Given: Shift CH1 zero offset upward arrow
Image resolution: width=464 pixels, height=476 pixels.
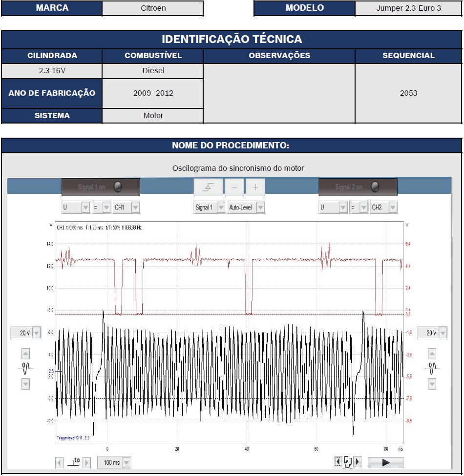Looking at the screenshot, I should point(26,354).
